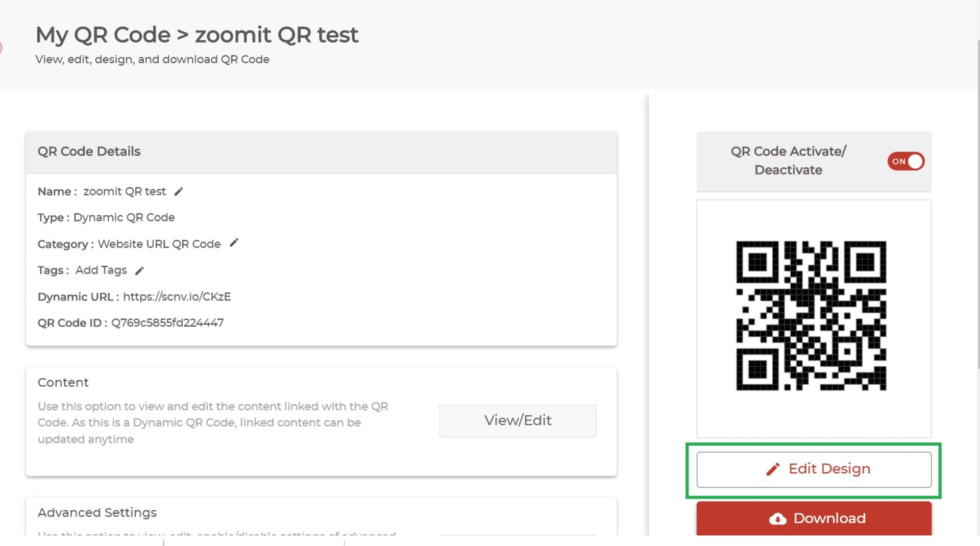Click the pencil icon in Edit Design
This screenshot has width=980, height=546.
coord(773,469)
